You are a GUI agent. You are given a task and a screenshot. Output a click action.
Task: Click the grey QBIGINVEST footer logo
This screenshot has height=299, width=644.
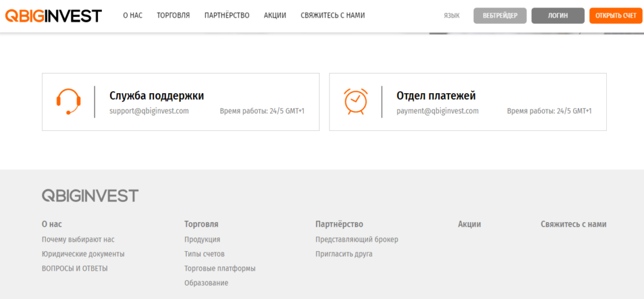click(90, 196)
